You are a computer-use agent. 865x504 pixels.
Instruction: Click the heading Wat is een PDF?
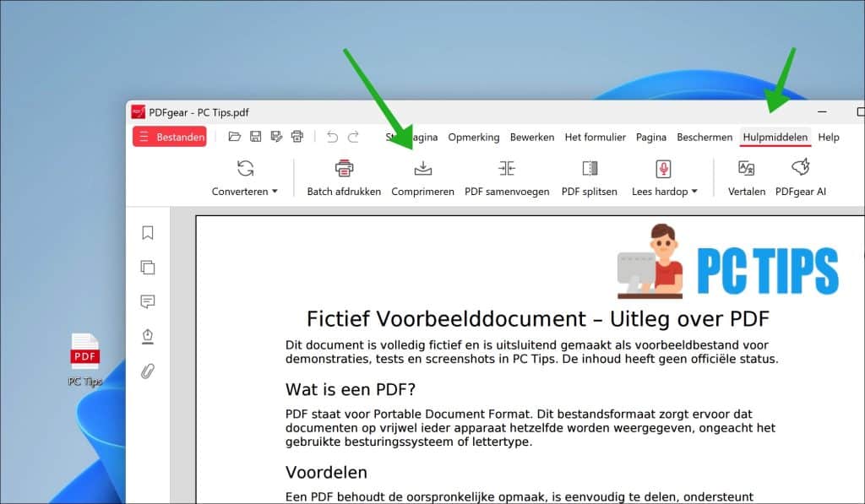[351, 389]
